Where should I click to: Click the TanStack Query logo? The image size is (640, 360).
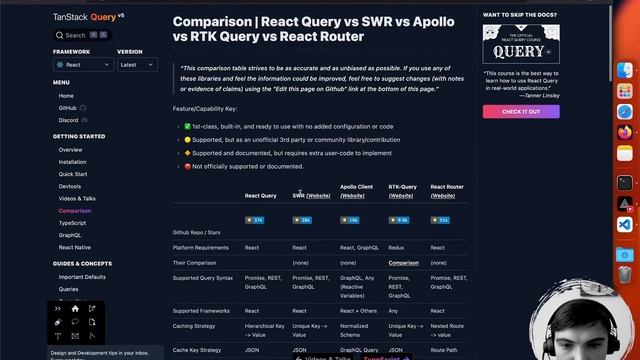88,17
